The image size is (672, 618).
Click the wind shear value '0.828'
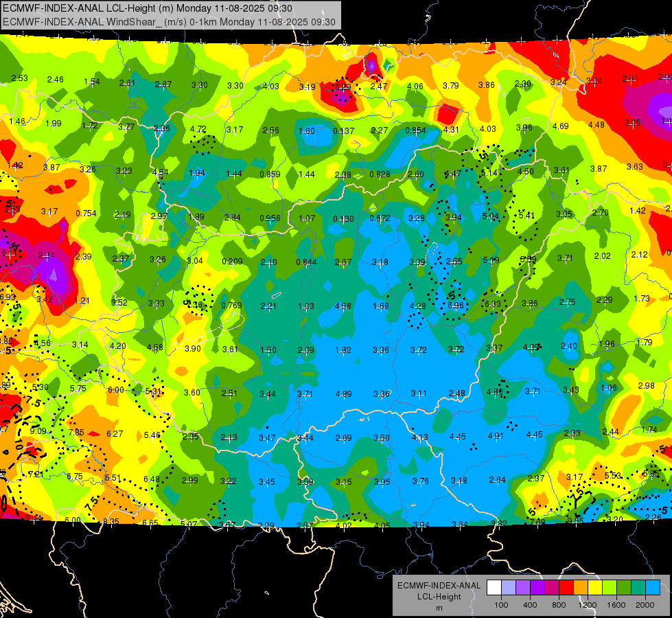[380, 174]
